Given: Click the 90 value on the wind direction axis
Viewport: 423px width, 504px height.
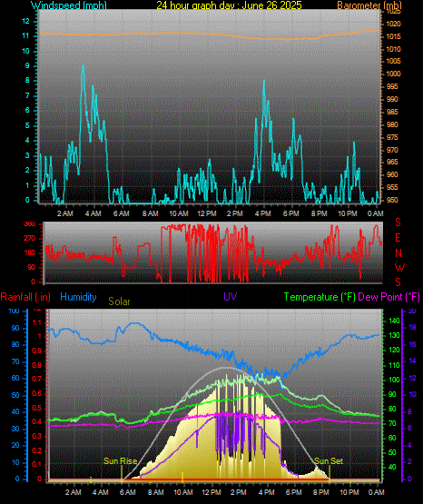Looking at the screenshot, I should [x=31, y=267].
